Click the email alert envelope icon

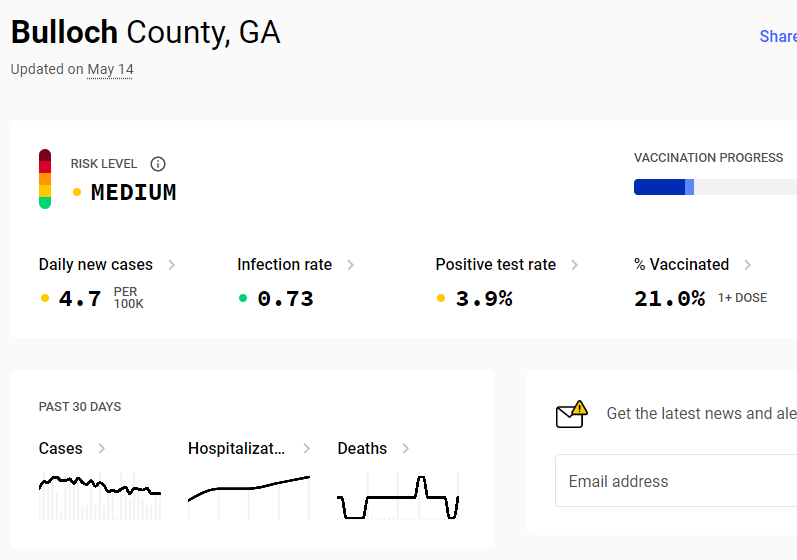[572, 414]
